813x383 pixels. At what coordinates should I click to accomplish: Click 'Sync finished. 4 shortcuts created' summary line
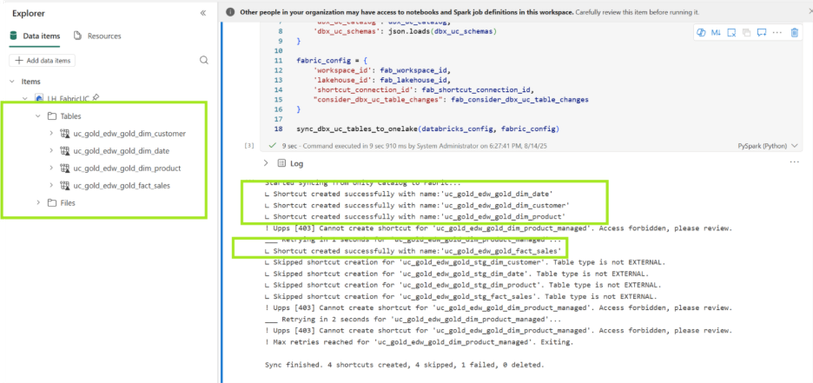pos(404,365)
